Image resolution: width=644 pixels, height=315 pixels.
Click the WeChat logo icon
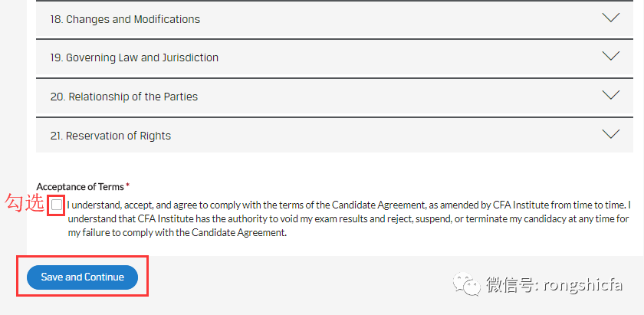[x=466, y=285]
